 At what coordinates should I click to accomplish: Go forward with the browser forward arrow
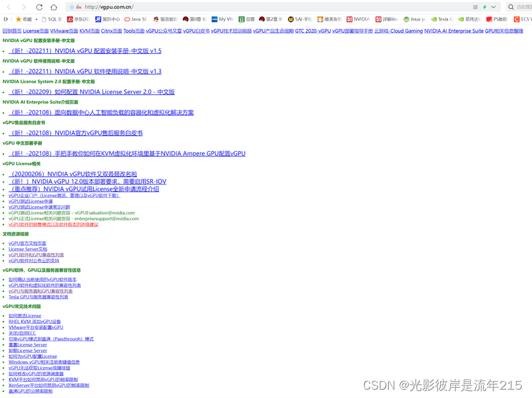[23, 7]
